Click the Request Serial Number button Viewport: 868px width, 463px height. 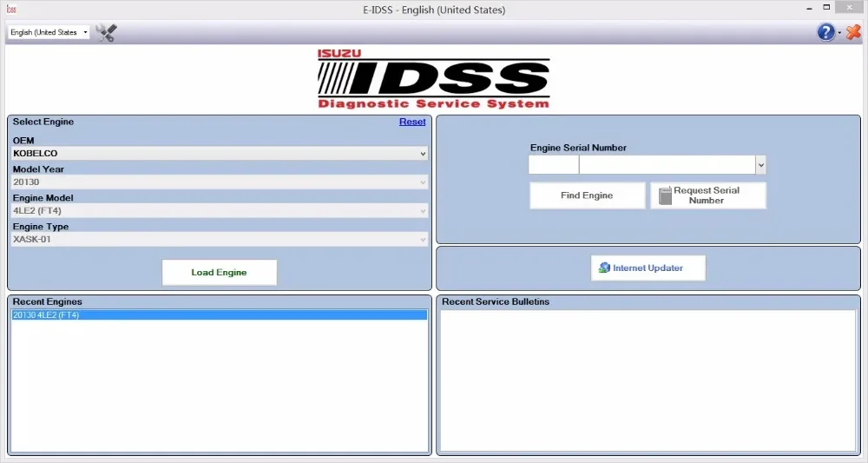pyautogui.click(x=707, y=195)
